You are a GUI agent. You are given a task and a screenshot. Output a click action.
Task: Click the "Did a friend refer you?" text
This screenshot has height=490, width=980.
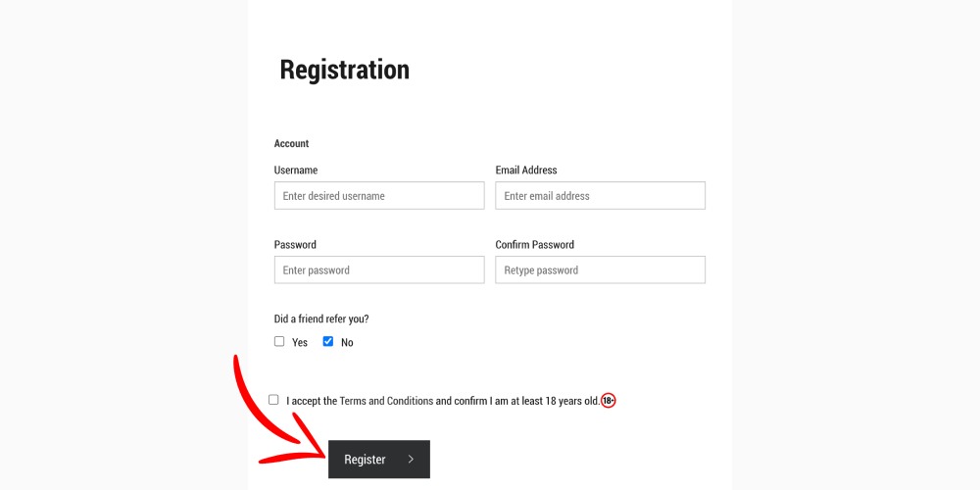(x=321, y=318)
